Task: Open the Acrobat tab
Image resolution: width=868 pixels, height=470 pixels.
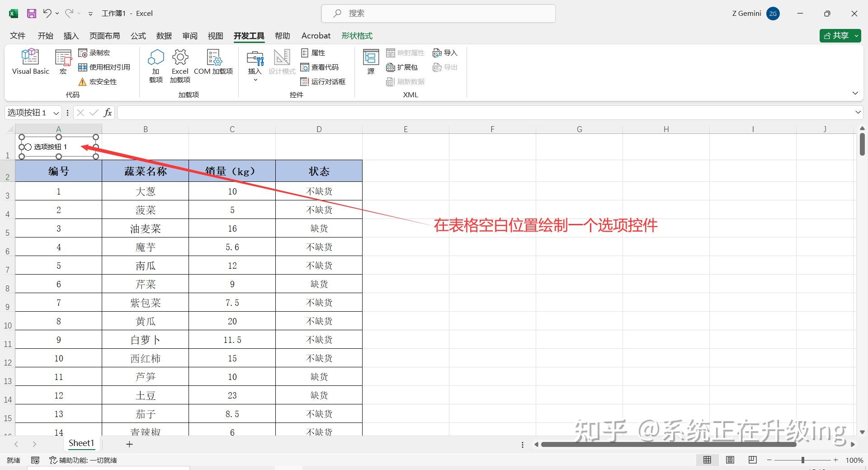Action: pyautogui.click(x=316, y=36)
